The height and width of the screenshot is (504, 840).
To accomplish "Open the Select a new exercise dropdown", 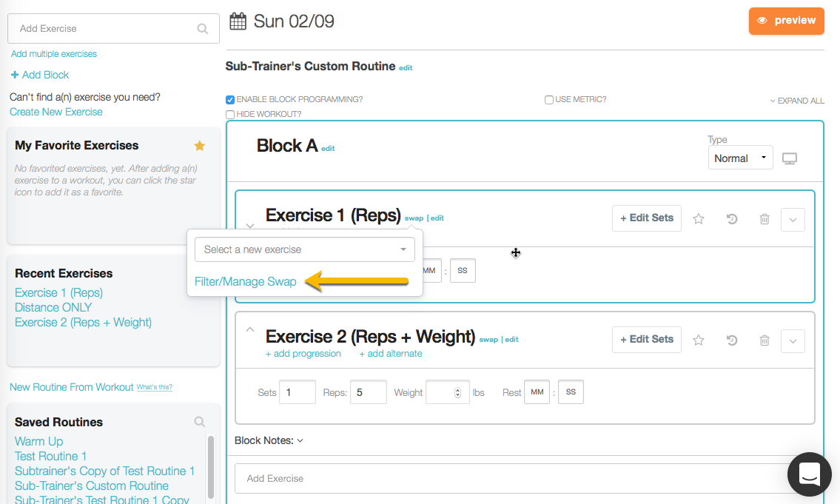I will pyautogui.click(x=304, y=249).
